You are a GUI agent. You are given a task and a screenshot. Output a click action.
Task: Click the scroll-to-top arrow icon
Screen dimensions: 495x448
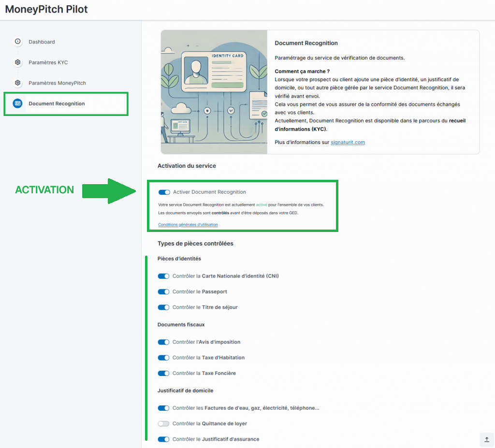487,439
